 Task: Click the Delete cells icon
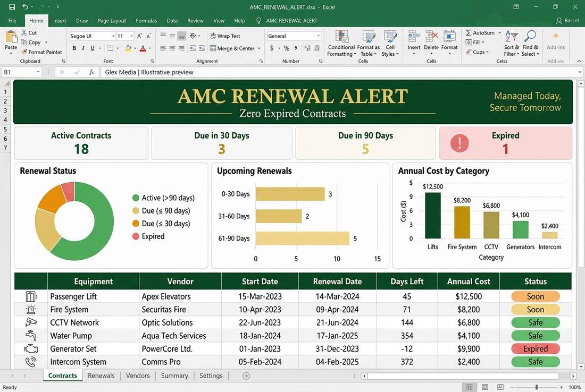[431, 37]
